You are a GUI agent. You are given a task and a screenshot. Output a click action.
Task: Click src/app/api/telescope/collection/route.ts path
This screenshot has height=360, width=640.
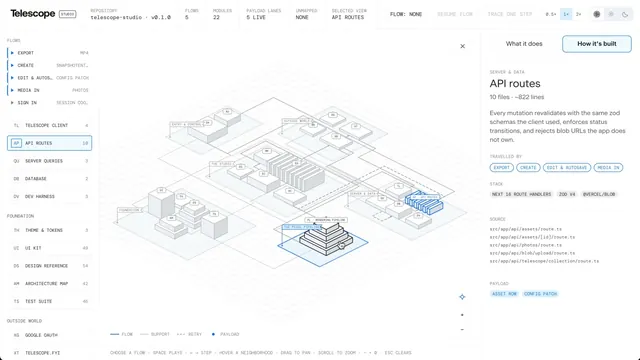[x=544, y=261]
